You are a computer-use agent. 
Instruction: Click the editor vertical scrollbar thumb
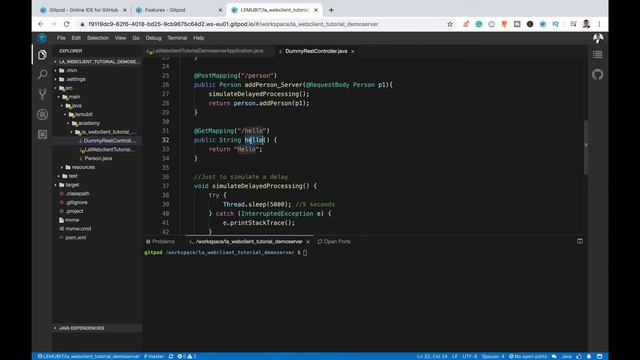pos(586,147)
